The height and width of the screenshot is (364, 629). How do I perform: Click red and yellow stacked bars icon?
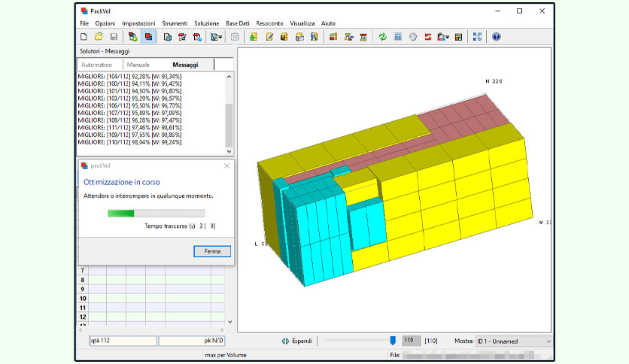pos(333,37)
